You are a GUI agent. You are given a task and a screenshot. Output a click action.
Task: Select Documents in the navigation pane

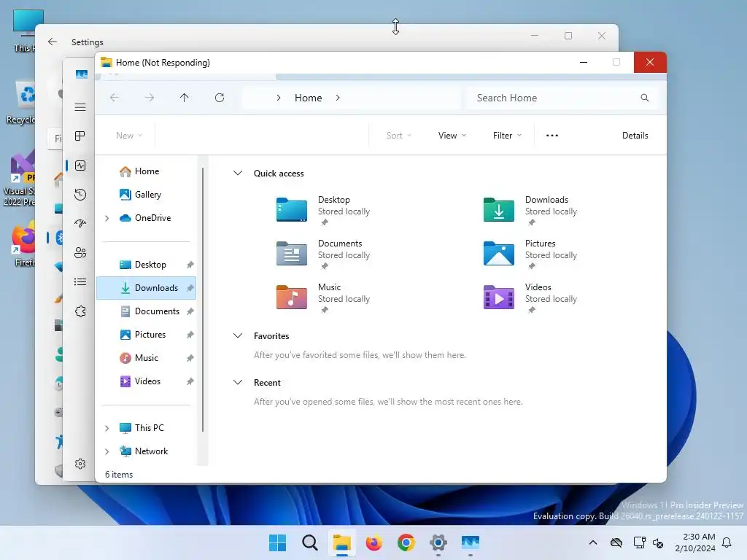tap(146, 311)
